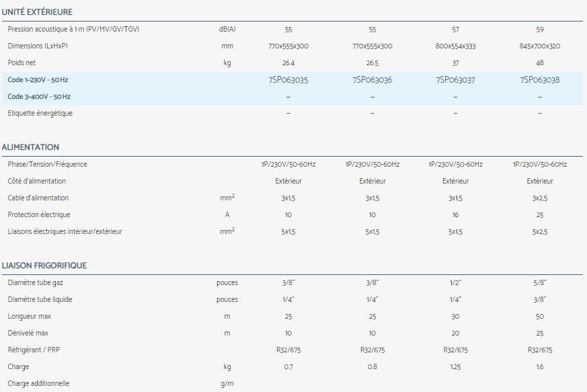
Task: Click the LIAISON FRIGORIFIQUE section heading
Action: click(44, 266)
